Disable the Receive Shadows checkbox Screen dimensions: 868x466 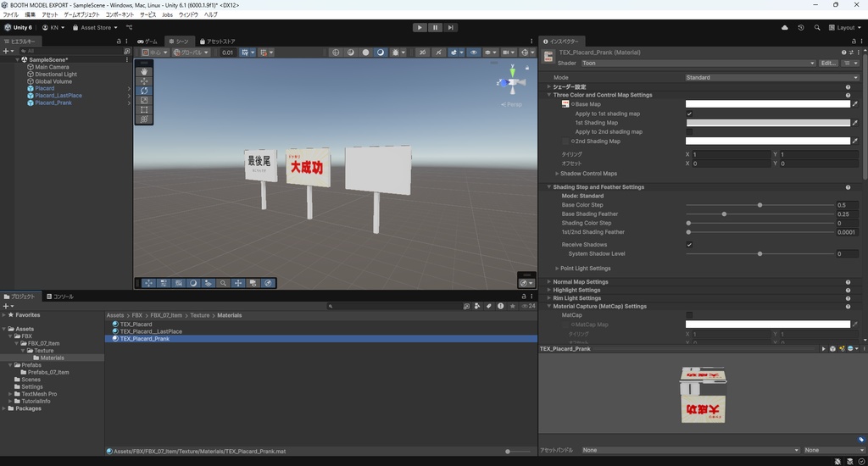[689, 245]
